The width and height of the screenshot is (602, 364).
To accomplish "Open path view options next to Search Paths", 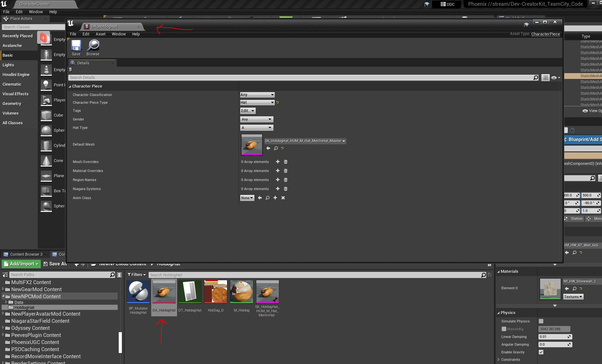I will pos(119,275).
